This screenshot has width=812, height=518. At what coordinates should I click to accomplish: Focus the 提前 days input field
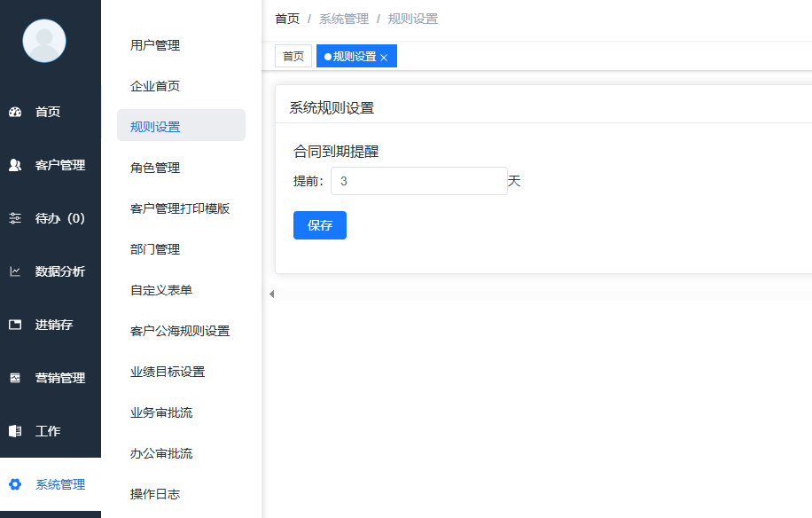(419, 181)
